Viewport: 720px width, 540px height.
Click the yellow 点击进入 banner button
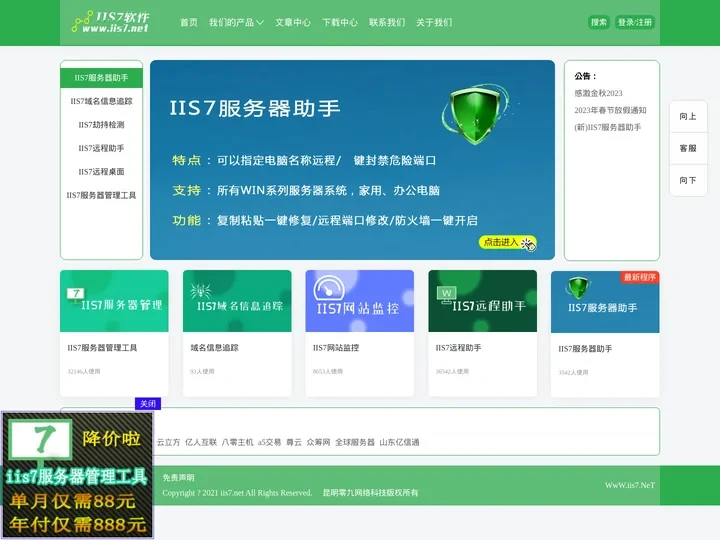coord(507,242)
